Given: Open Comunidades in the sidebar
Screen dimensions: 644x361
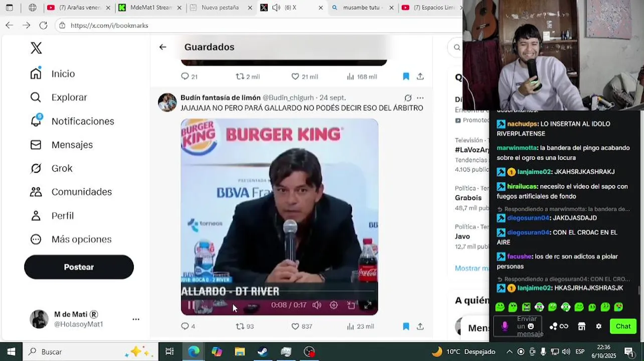Looking at the screenshot, I should (71, 192).
